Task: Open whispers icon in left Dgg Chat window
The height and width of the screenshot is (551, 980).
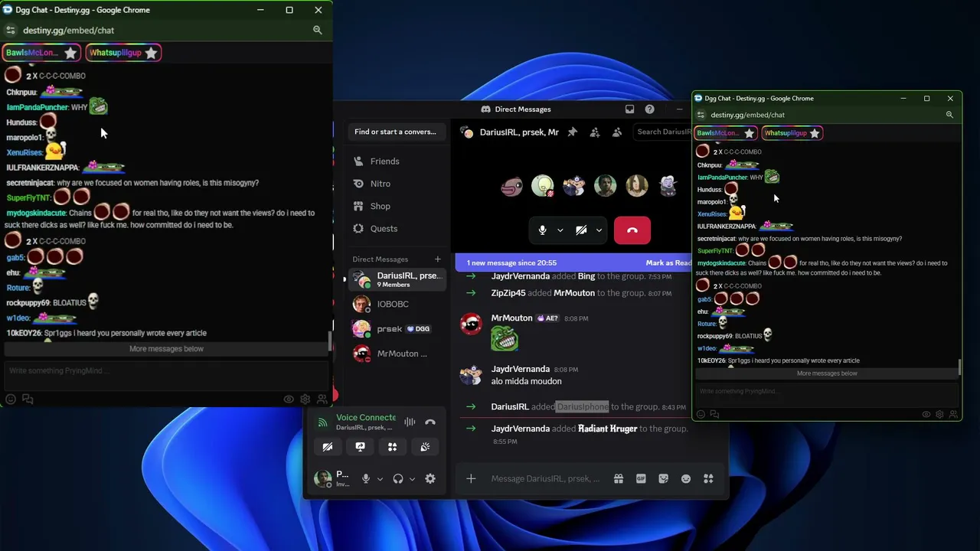Action: [28, 399]
